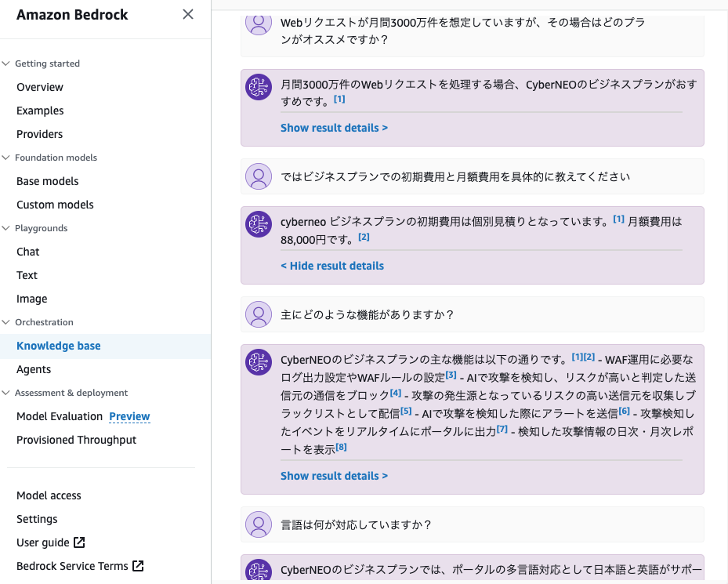Open citation [6] after アラートを送信
This screenshot has height=584, width=728.
click(x=624, y=411)
